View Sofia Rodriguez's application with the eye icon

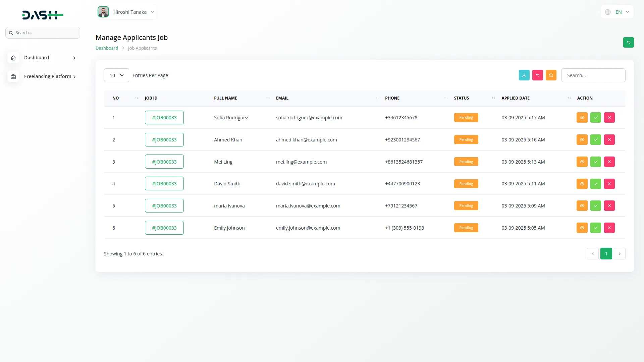tap(582, 117)
